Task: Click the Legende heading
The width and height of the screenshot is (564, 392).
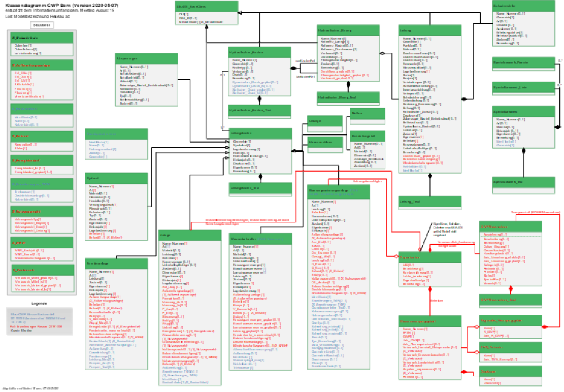Action: (x=39, y=303)
